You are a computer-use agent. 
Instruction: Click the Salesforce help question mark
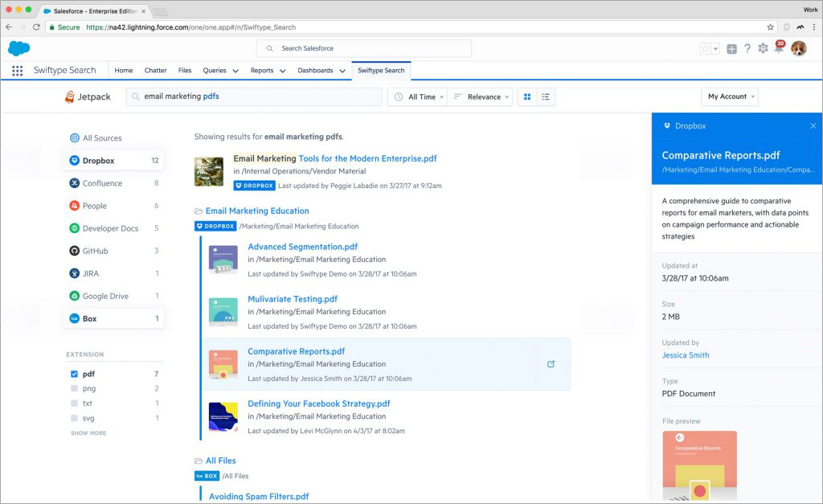747,49
